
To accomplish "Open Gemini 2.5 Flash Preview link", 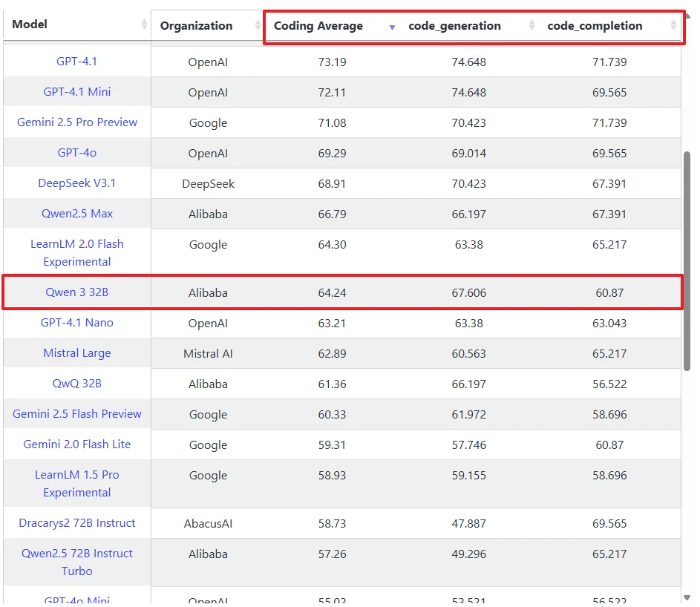I will coord(76,413).
